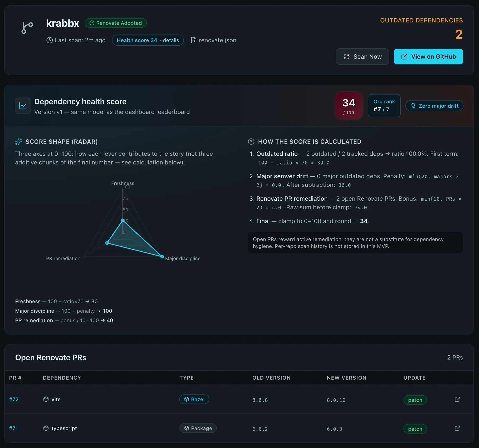The width and height of the screenshot is (479, 448).
Task: Click the Freshness radar data point
Action: pyautogui.click(x=123, y=220)
